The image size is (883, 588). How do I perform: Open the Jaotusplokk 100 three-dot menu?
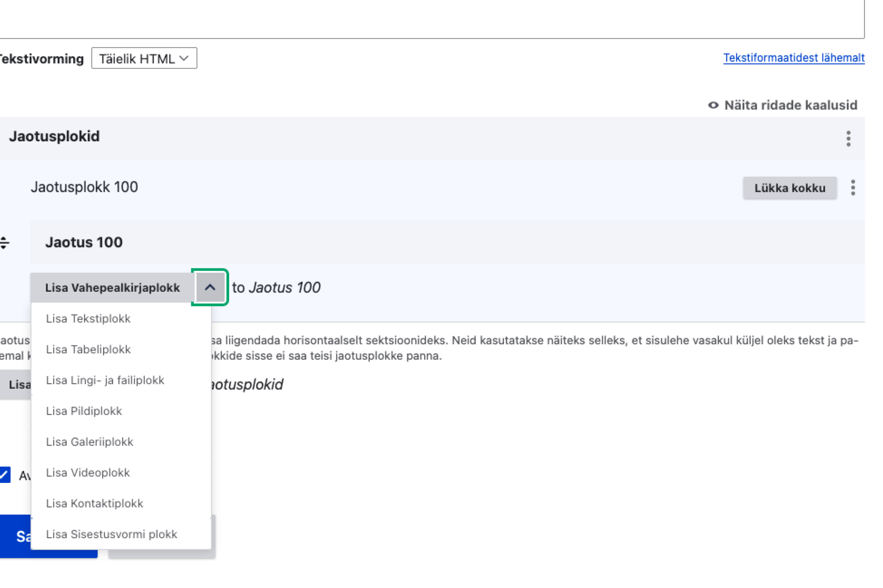853,187
